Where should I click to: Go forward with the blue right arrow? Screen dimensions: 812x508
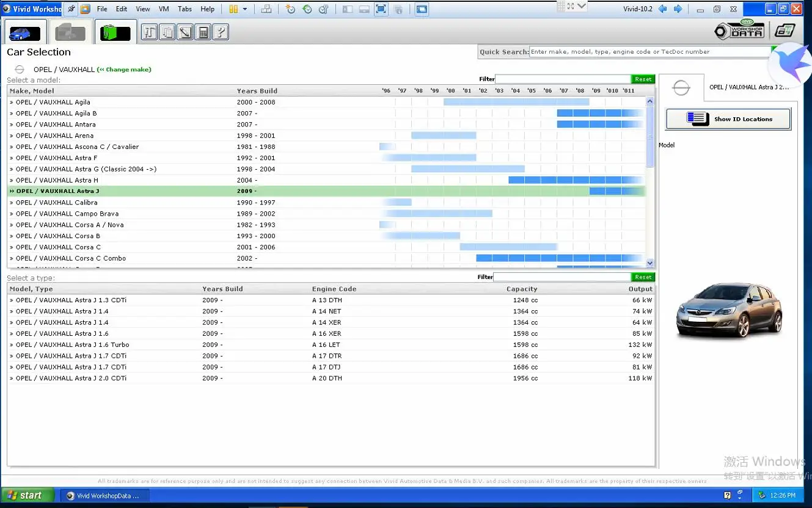pyautogui.click(x=678, y=9)
